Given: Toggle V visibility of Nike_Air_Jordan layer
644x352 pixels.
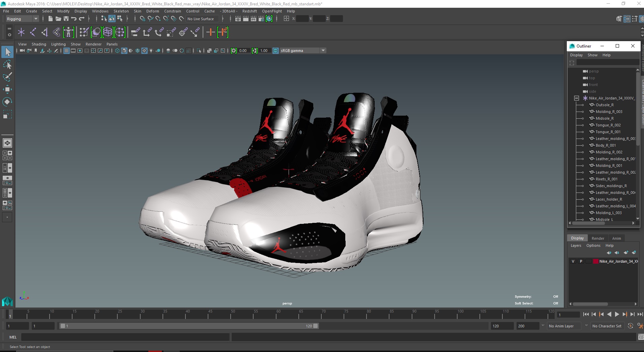Looking at the screenshot, I should [573, 261].
